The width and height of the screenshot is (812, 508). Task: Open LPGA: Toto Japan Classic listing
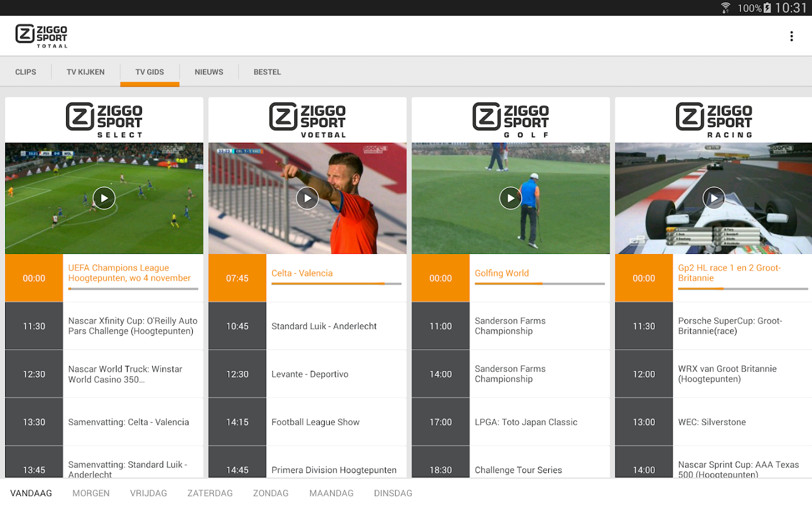[x=511, y=422]
